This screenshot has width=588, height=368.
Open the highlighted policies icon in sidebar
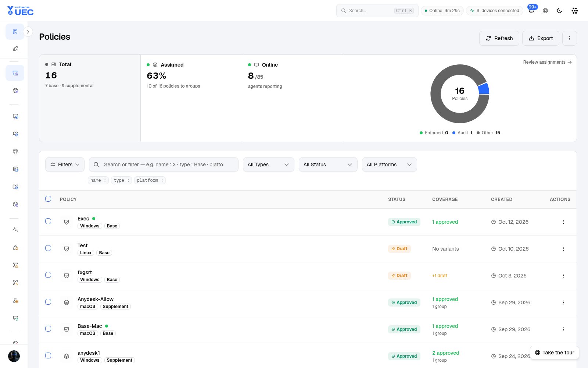click(15, 73)
